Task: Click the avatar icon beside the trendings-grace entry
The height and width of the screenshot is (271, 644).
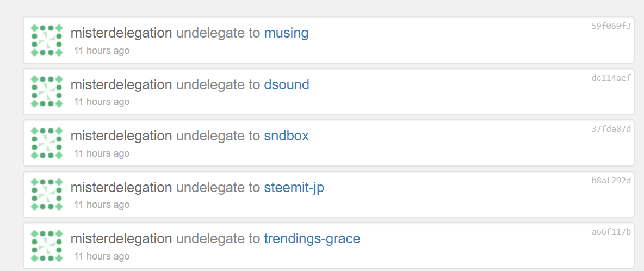Action: (x=47, y=246)
